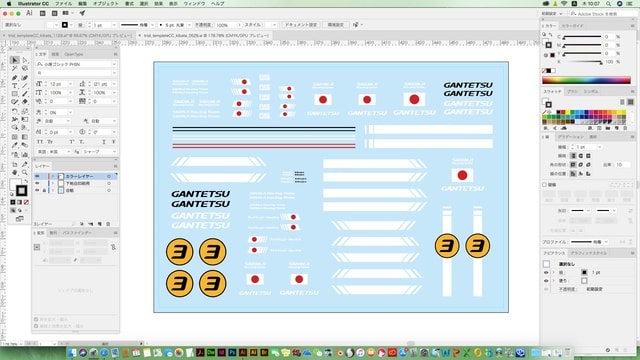Toggle visibility of the カラーレイヤー layer
This screenshot has height=360, width=640.
(38, 176)
